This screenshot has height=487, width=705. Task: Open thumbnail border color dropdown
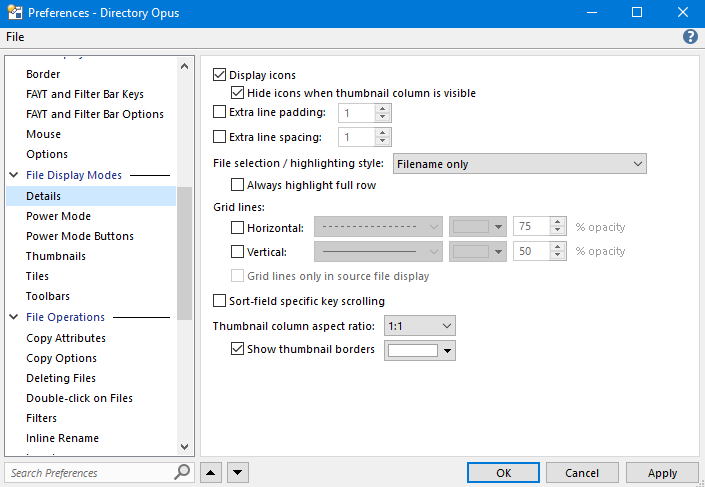click(419, 350)
